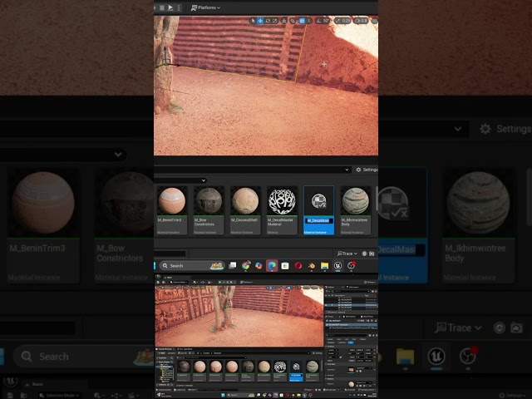This screenshot has width=532, height=399.
Task: Switch the coordinate system world/local icon
Action: tap(284, 21)
